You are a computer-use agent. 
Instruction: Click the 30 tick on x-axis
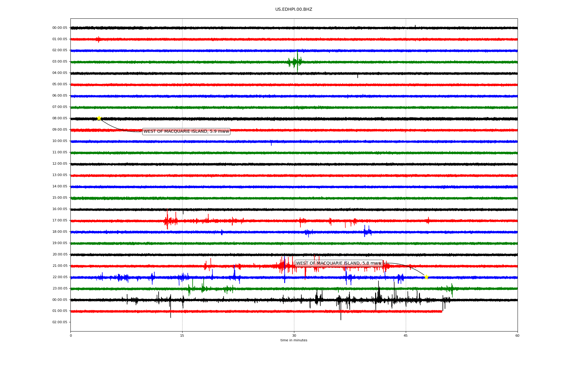(x=294, y=335)
